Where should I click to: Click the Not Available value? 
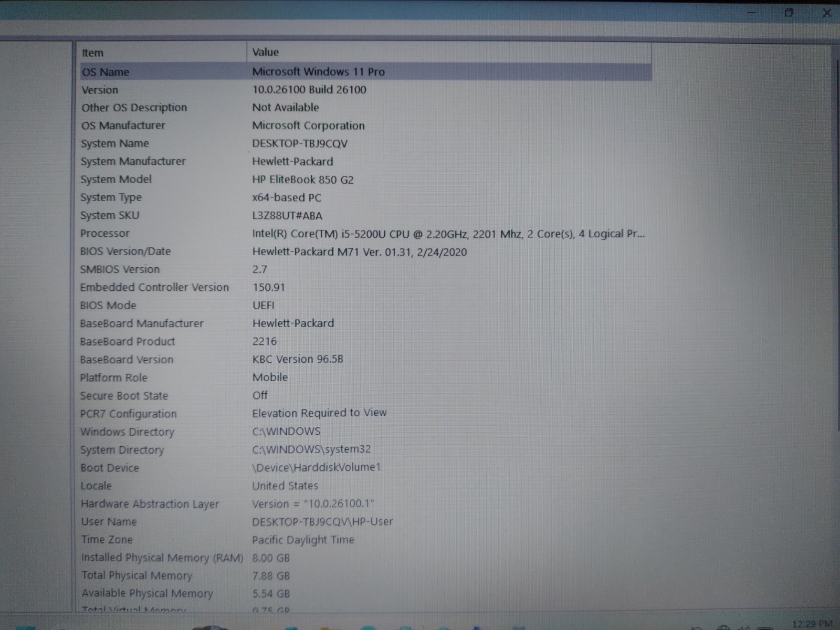[x=286, y=107]
